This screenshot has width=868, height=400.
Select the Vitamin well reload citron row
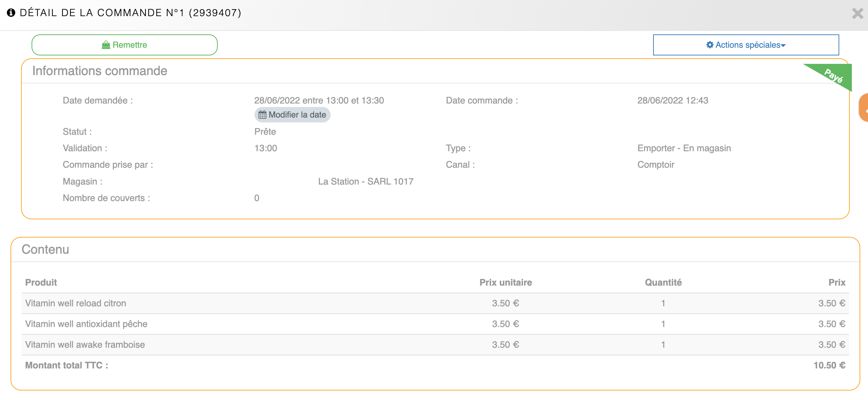[x=435, y=303]
